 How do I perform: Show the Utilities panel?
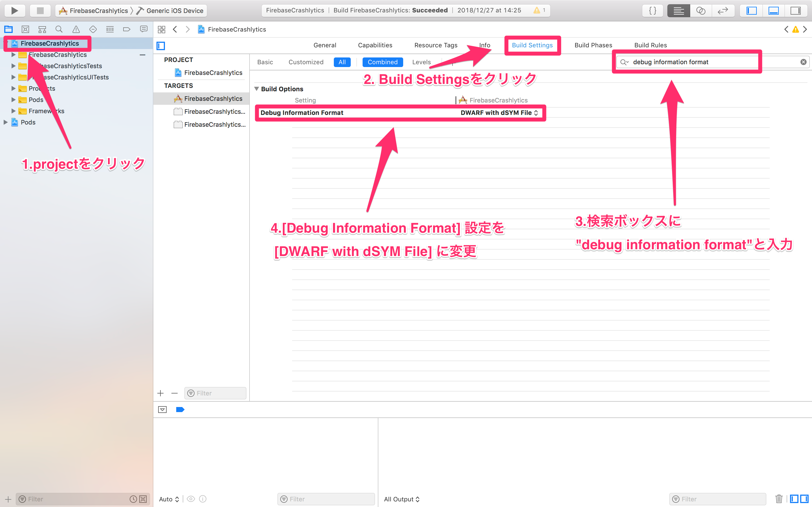tap(796, 10)
